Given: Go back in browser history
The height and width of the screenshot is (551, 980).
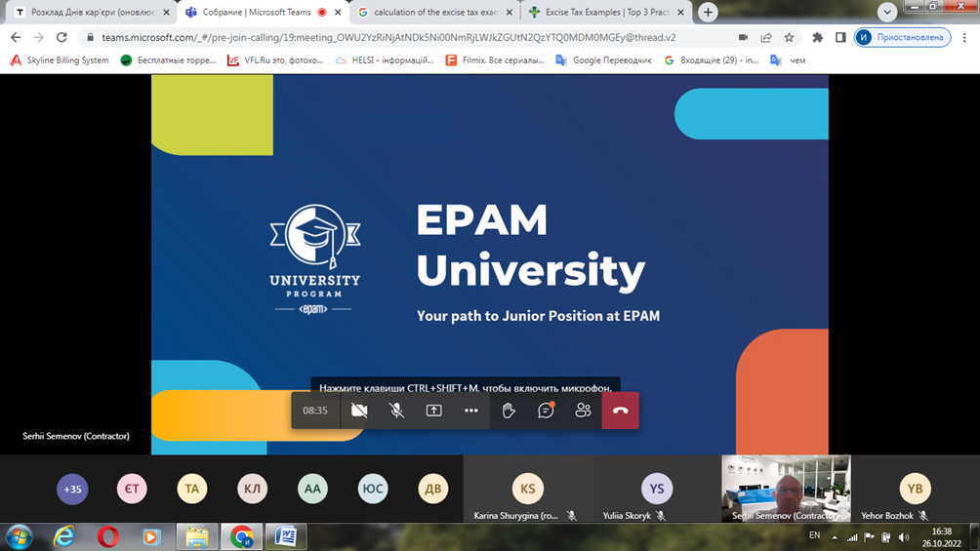Looking at the screenshot, I should tap(16, 37).
